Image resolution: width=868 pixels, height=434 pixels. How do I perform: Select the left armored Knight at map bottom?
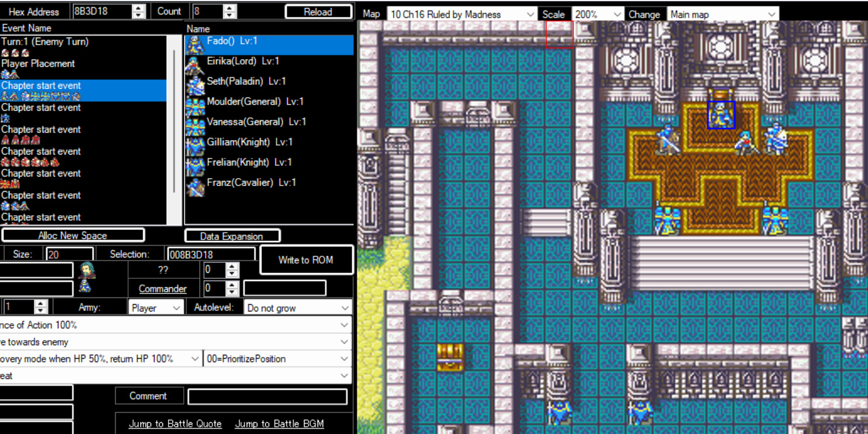(x=559, y=412)
